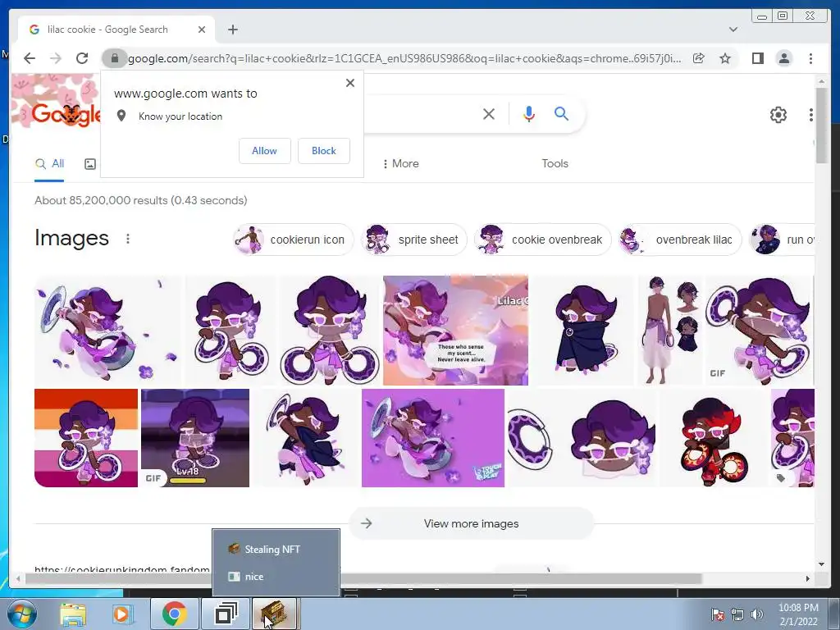Open the 10:08 PM taskbar clock
Viewport: 840px width, 630px height.
[x=798, y=614]
